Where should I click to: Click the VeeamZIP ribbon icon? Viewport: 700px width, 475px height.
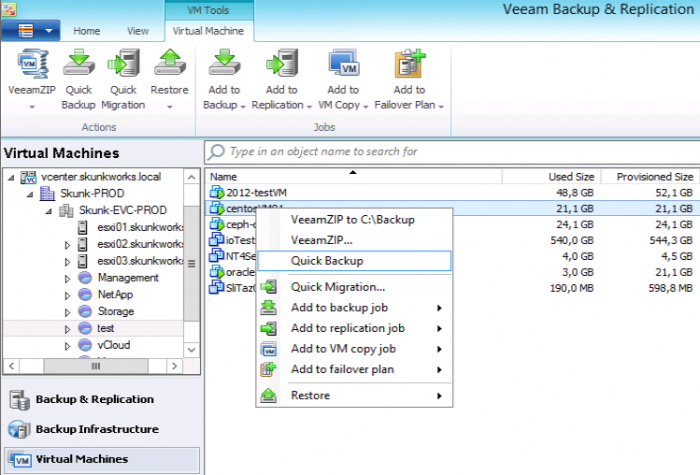(32, 64)
